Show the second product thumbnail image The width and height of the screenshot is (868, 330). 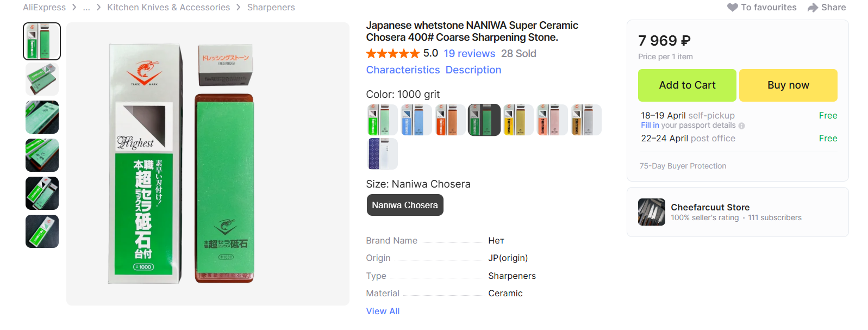[42, 79]
